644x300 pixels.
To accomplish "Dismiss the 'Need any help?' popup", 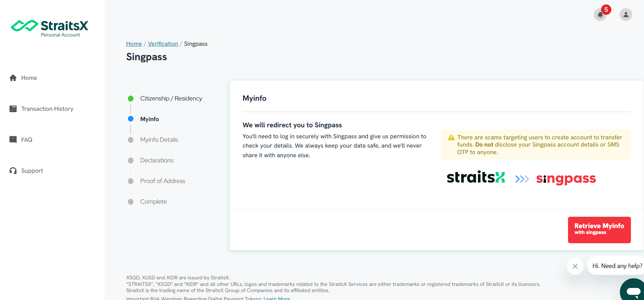I will pos(575,266).
